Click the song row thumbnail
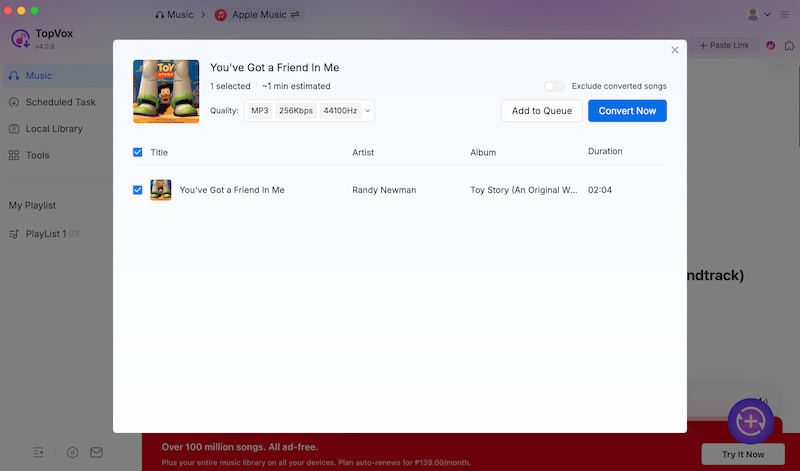 (161, 190)
